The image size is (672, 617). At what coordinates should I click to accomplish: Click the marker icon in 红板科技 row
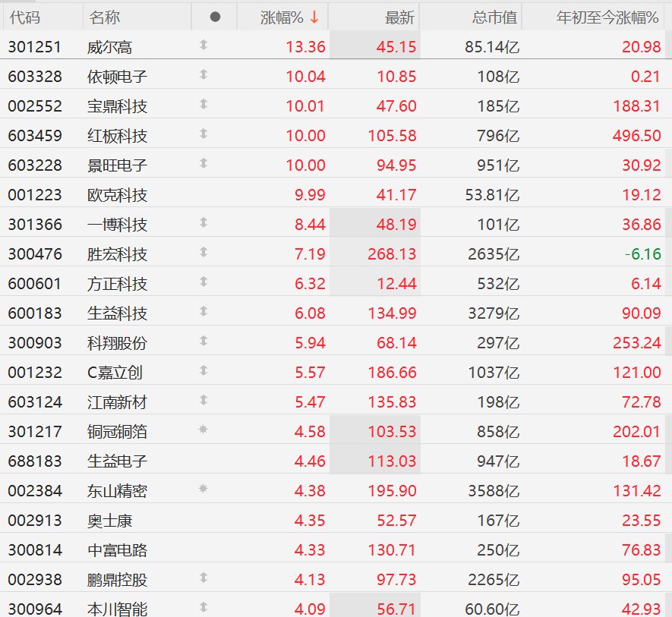[x=203, y=134]
